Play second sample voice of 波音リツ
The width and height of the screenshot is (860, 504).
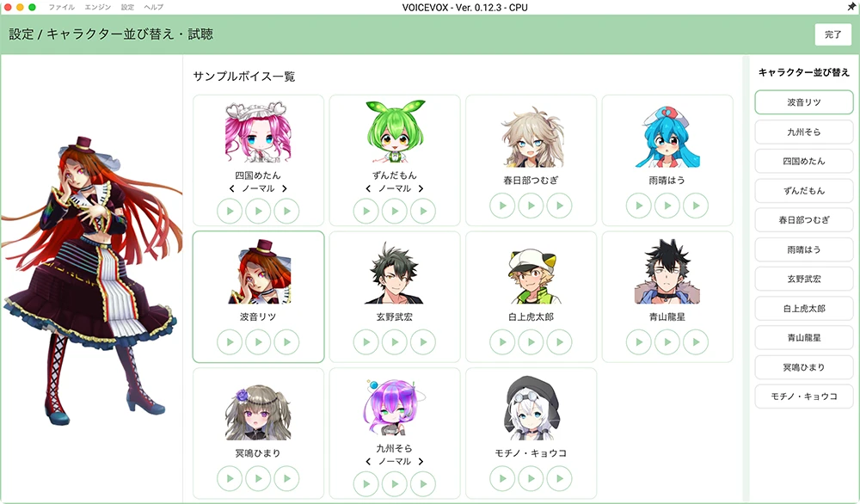point(258,342)
